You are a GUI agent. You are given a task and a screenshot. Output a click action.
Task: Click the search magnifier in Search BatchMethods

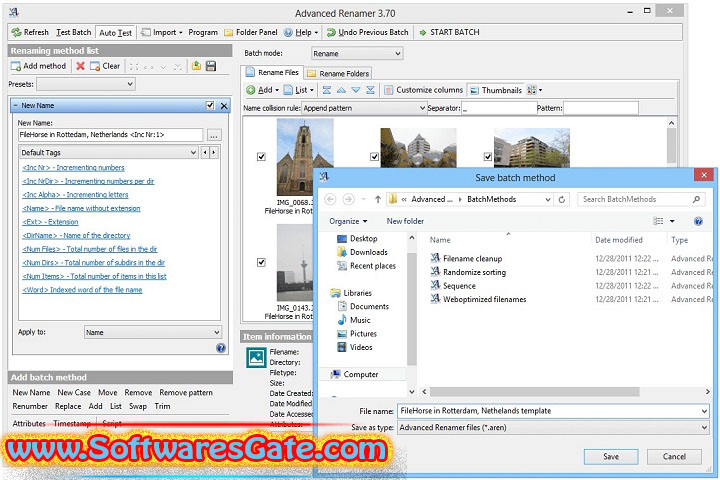point(696,199)
